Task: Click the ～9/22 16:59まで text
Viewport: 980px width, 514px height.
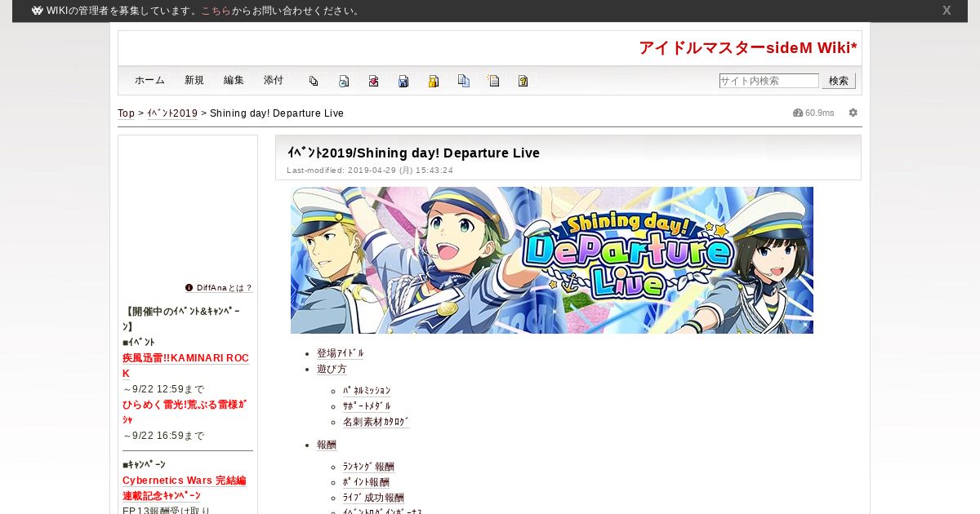Action: pyautogui.click(x=163, y=436)
